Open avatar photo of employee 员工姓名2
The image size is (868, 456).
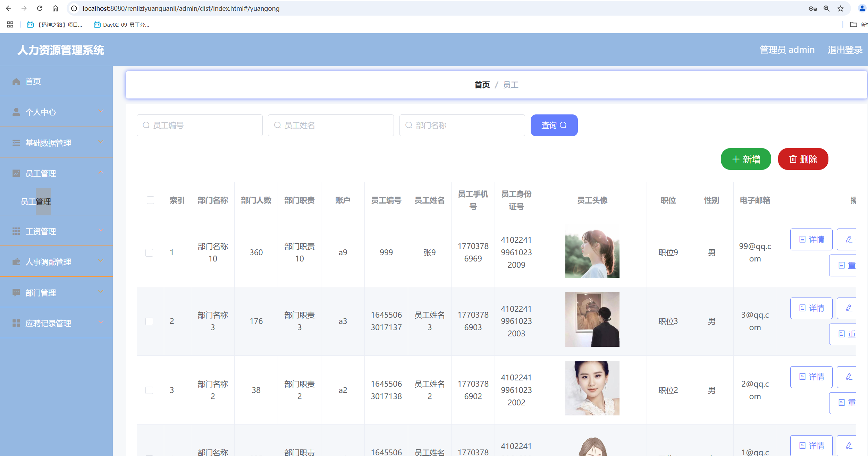point(592,388)
